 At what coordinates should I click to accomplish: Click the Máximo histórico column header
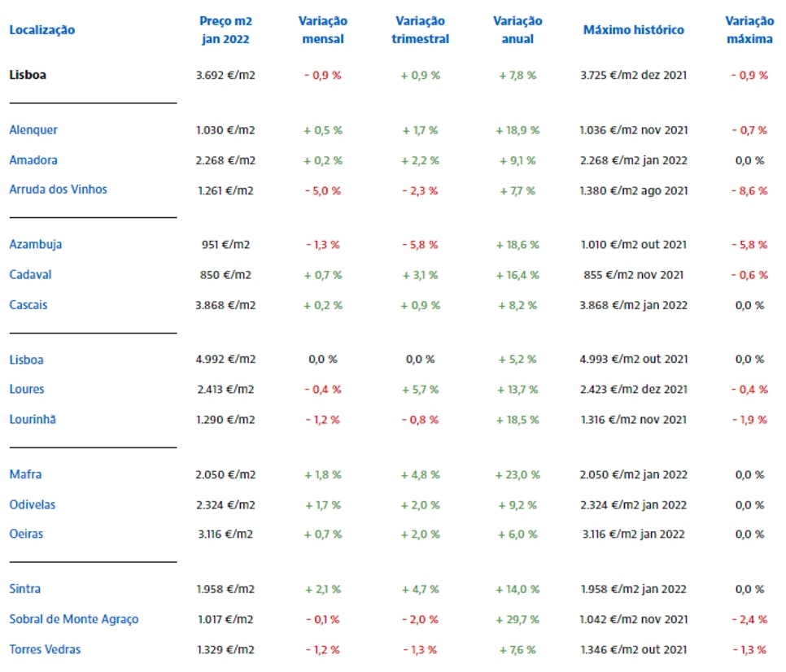[634, 30]
